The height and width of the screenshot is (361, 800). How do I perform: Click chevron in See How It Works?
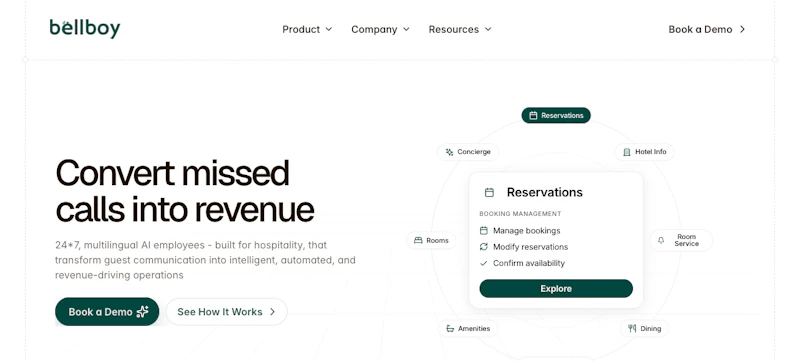coord(272,312)
